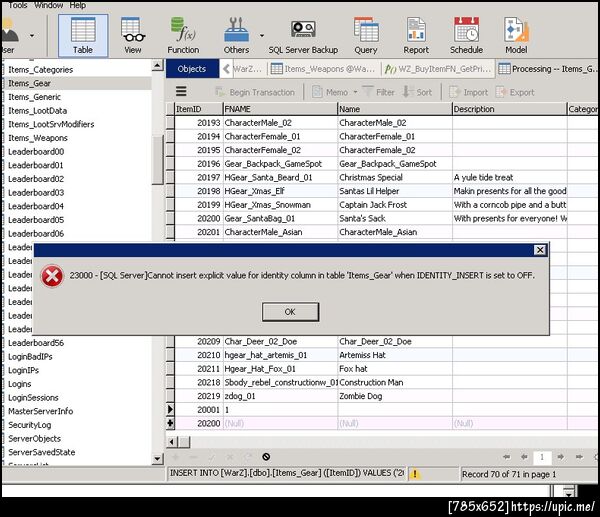Viewport: 600px width, 517px height.
Task: Select Items_Gear table in list
Action: 29,83
